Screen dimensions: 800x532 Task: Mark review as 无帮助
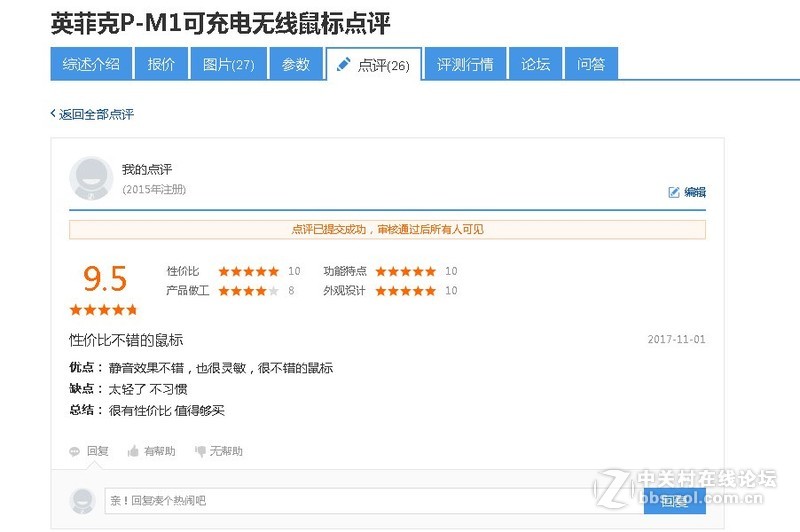pyautogui.click(x=226, y=451)
